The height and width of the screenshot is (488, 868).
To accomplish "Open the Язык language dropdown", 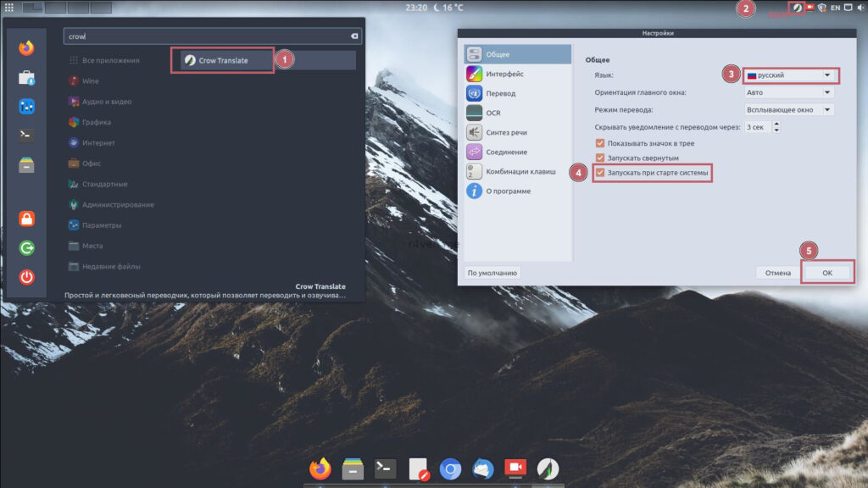I will [789, 75].
